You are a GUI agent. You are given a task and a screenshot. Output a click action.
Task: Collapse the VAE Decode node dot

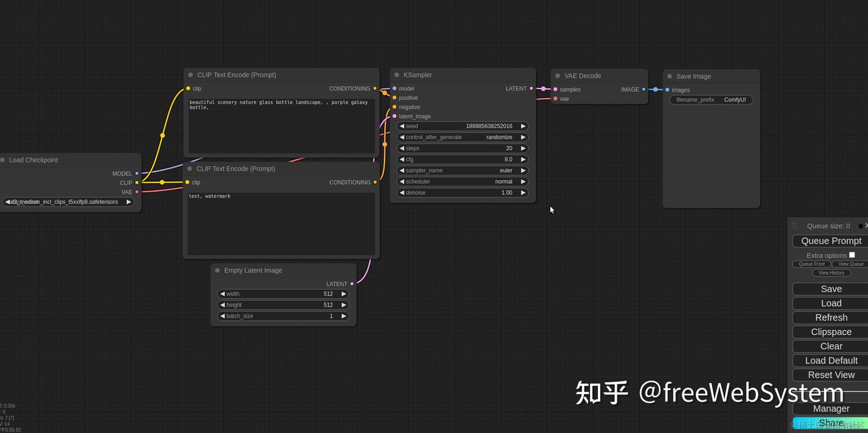click(558, 76)
